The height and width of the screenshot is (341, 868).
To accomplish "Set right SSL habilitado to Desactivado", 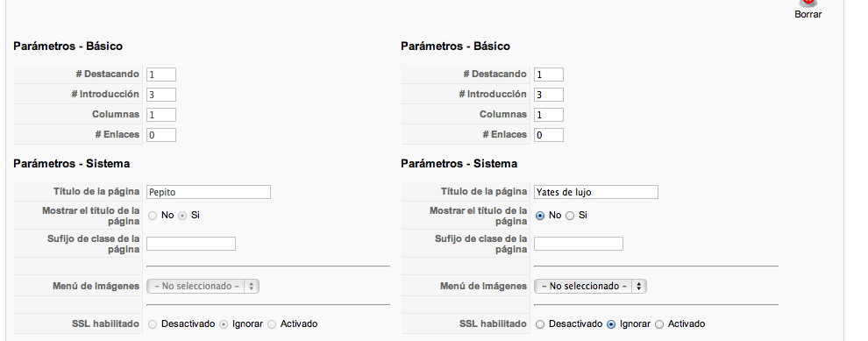I will coord(540,324).
